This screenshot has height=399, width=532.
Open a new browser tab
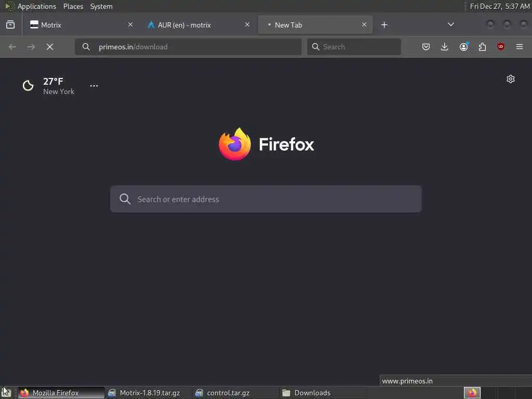(384, 25)
